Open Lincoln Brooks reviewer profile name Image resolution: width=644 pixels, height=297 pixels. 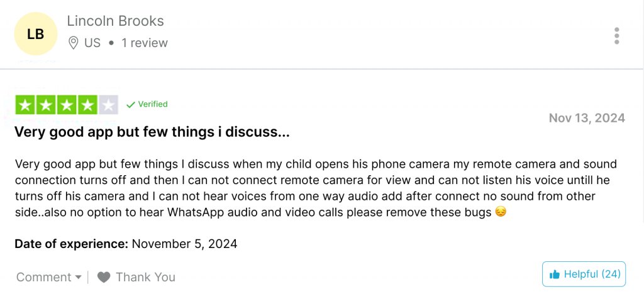[116, 21]
